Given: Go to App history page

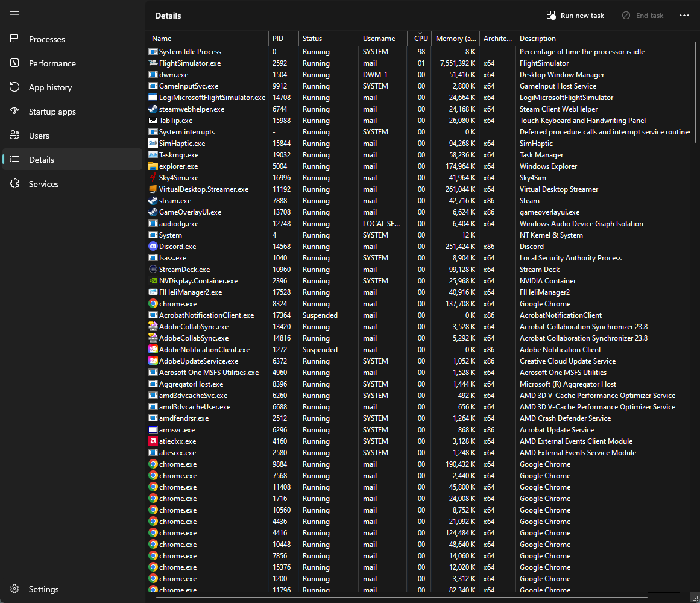Looking at the screenshot, I should pos(72,87).
